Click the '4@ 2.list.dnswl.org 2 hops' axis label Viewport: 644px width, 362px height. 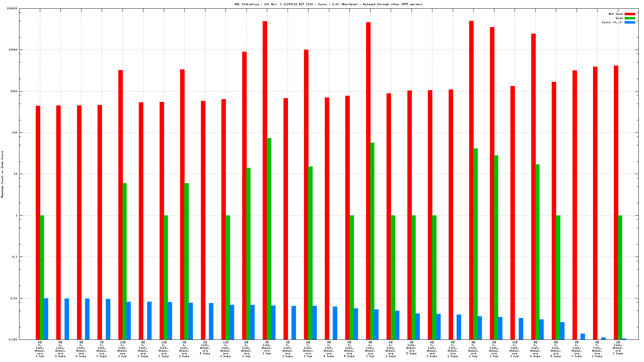point(452,349)
